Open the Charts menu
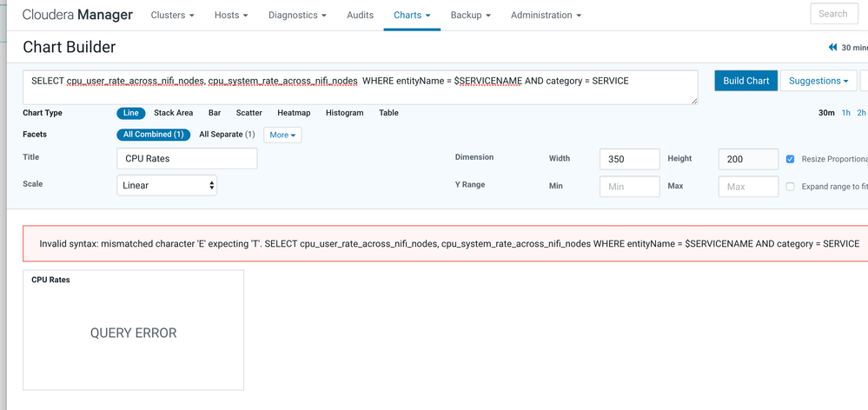This screenshot has height=410, width=868. click(x=412, y=15)
